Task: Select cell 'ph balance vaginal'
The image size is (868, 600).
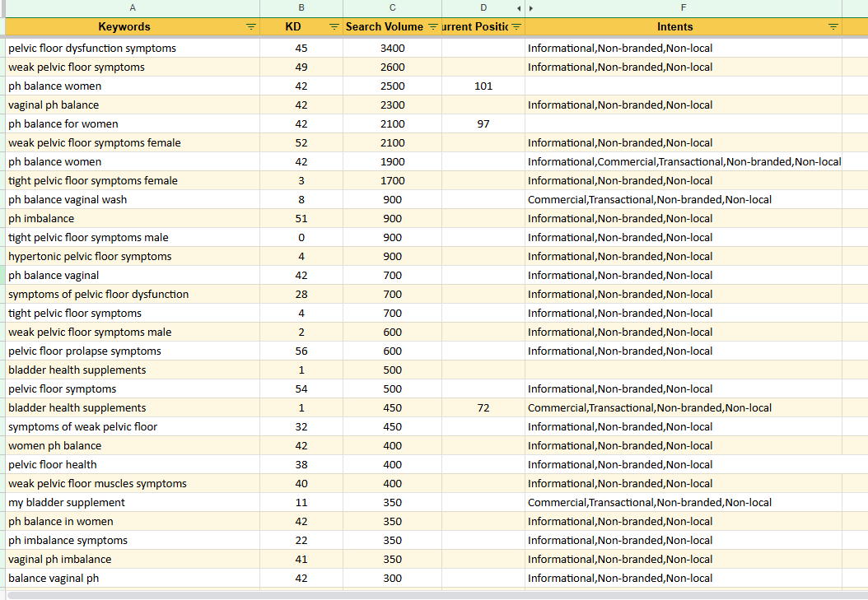Action: pyautogui.click(x=133, y=276)
